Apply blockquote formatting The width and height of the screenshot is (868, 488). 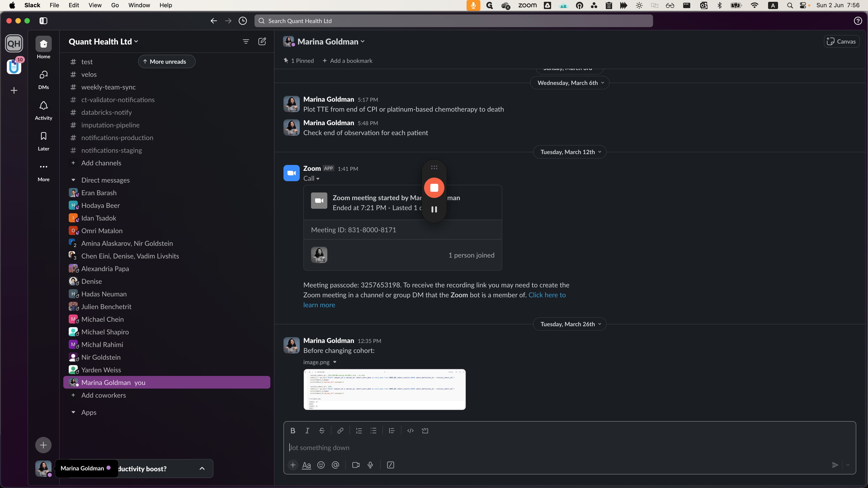[x=392, y=430]
